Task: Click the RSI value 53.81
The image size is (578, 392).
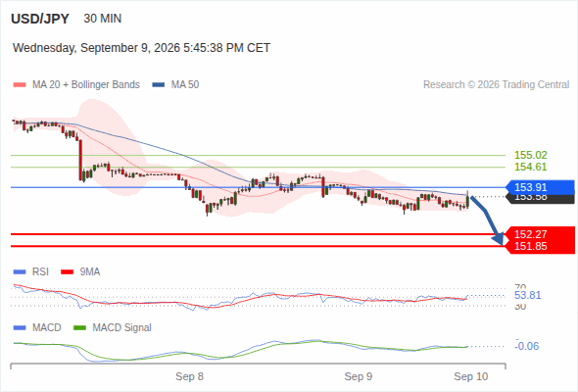Action: pyautogui.click(x=528, y=295)
